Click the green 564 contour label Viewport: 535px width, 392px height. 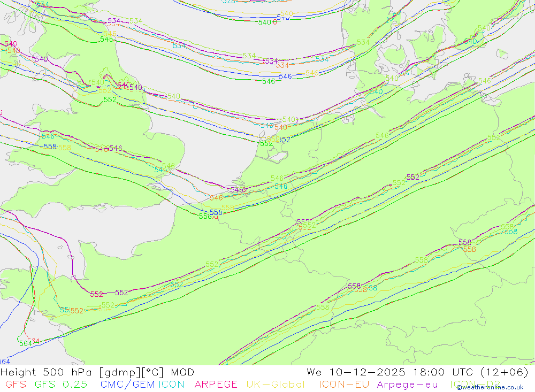click(26, 343)
